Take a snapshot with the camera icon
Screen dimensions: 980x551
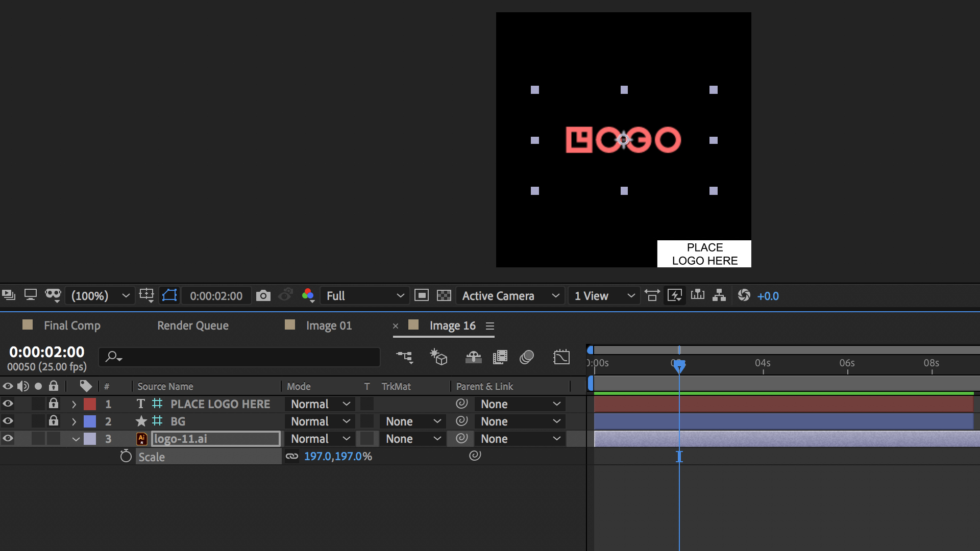click(x=263, y=295)
